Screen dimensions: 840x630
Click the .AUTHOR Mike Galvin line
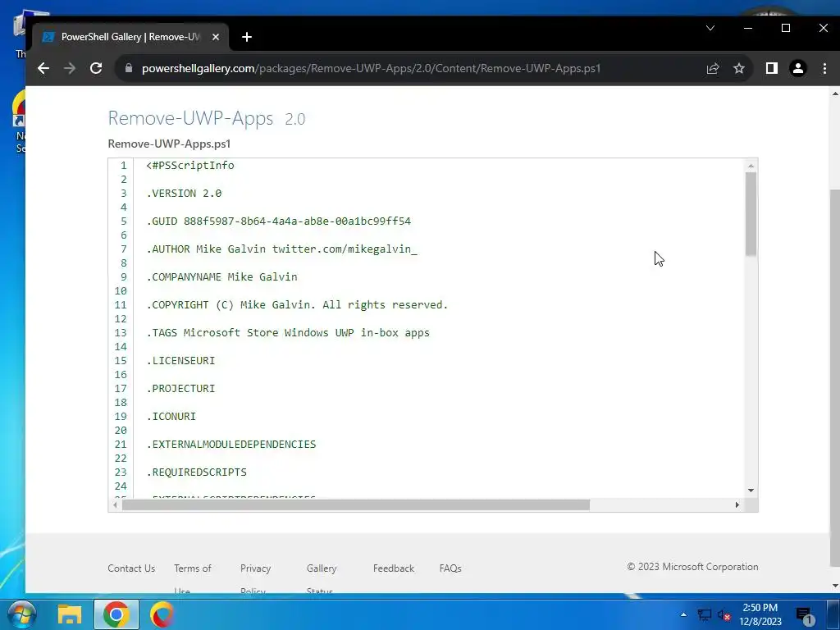[x=282, y=249]
